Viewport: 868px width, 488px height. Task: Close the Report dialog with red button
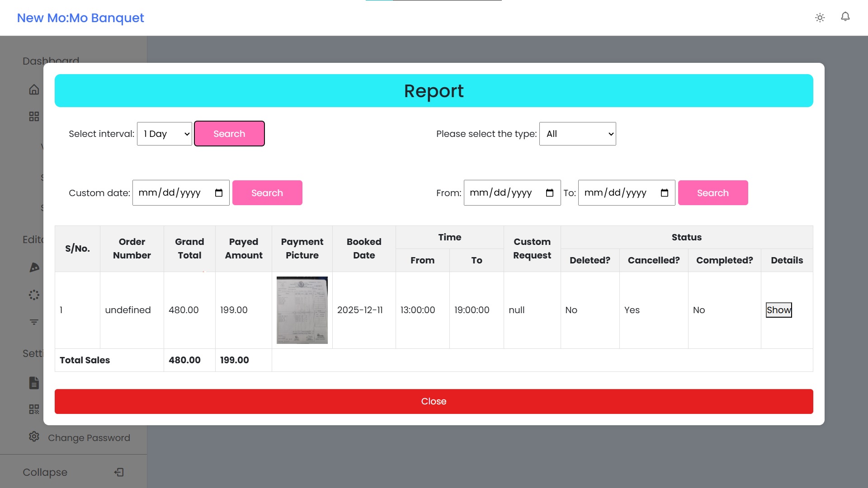coord(434,401)
